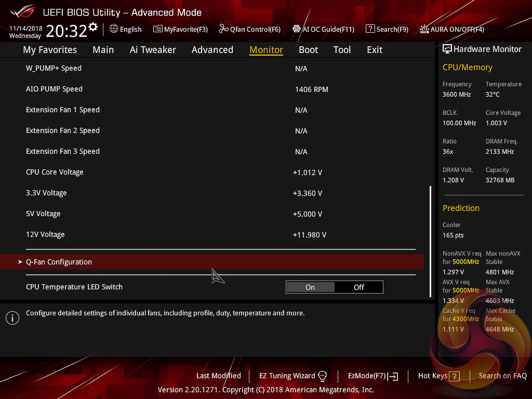Toggle AURA lighting icon

[x=424, y=29]
